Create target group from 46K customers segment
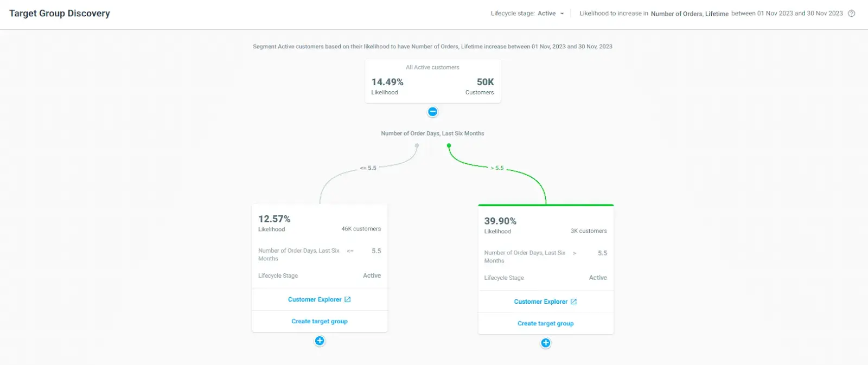The height and width of the screenshot is (365, 868). [320, 321]
